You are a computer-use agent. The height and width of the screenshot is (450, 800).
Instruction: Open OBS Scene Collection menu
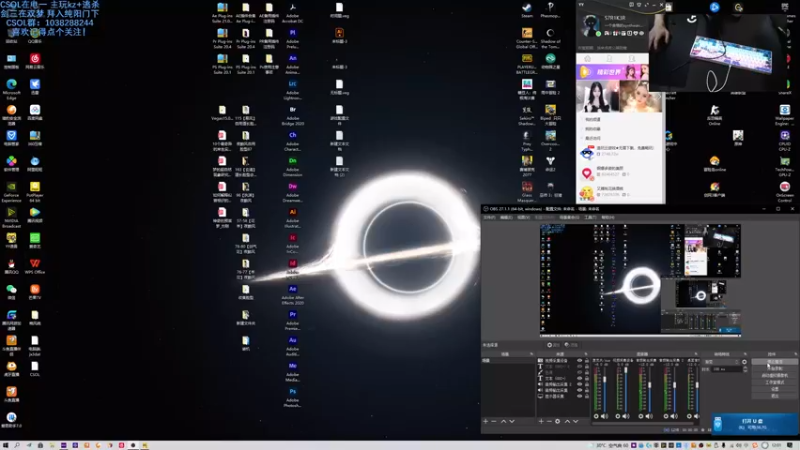point(569,217)
